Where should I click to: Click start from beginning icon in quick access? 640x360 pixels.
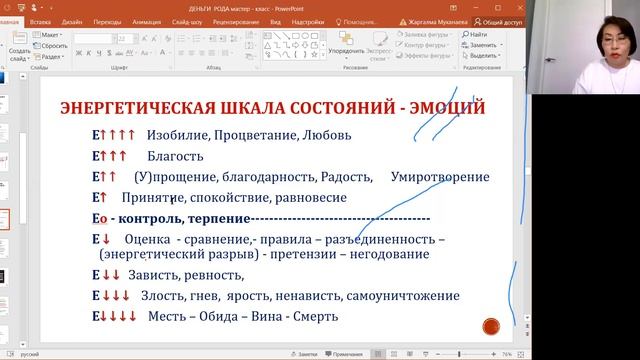[x=21, y=8]
